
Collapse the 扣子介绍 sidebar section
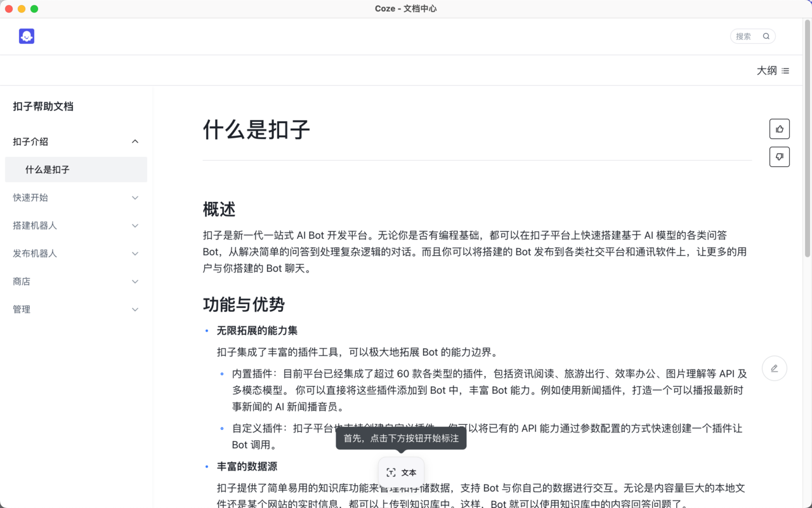point(135,142)
